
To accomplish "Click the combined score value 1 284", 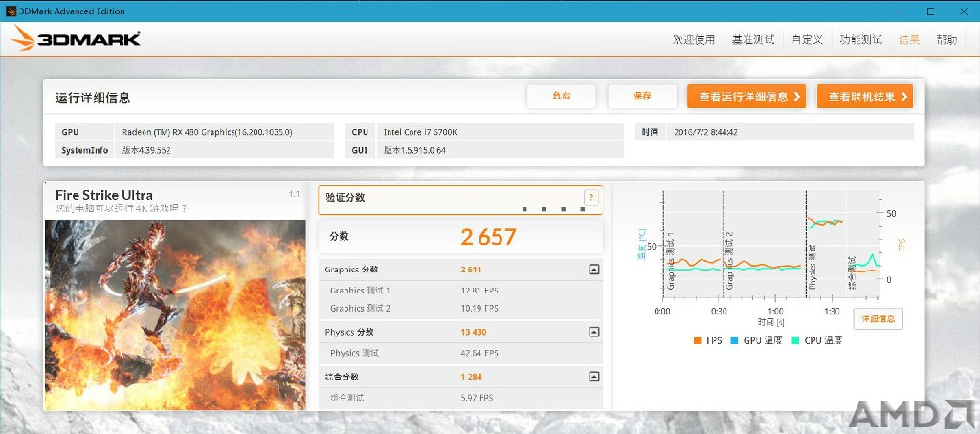I will coord(471,377).
